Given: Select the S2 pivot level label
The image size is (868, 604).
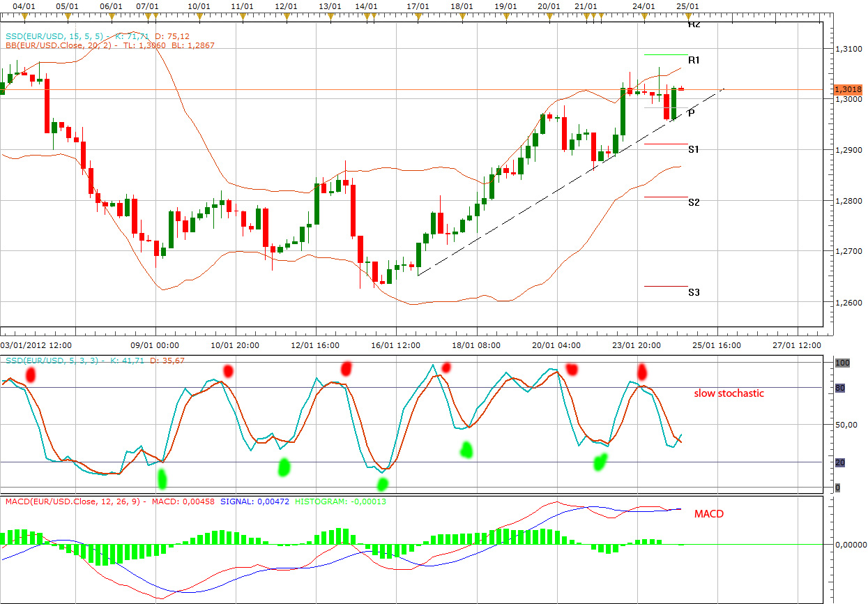Looking at the screenshot, I should pos(694,202).
